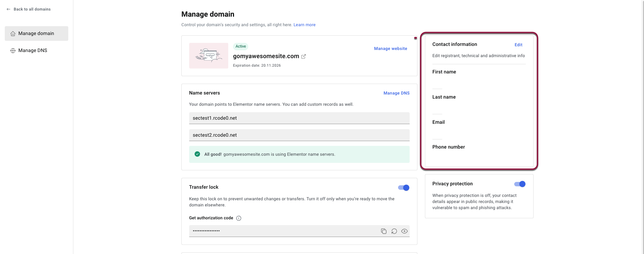
Task: Click the globe icon beside Manage DNS
Action: coord(13,51)
